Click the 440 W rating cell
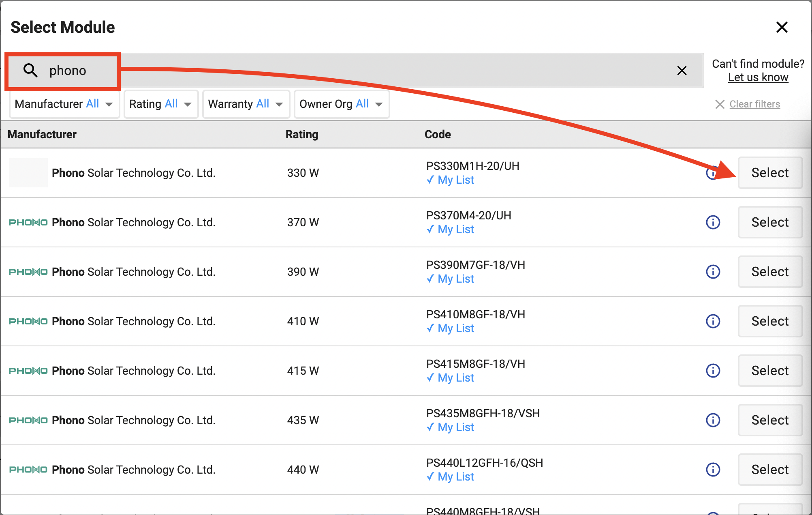The width and height of the screenshot is (812, 515). (x=303, y=470)
